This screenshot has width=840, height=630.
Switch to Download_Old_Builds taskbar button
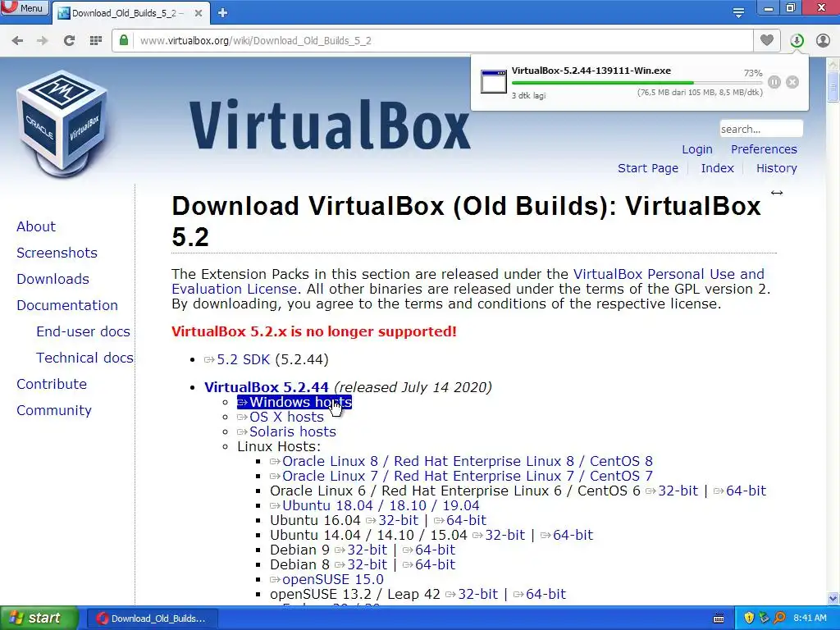(152, 619)
